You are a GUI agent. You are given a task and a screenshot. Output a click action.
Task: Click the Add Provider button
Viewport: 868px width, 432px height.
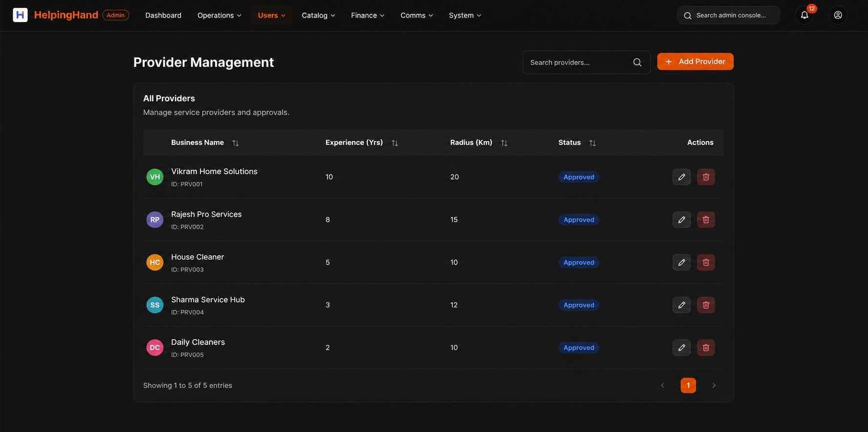point(695,62)
